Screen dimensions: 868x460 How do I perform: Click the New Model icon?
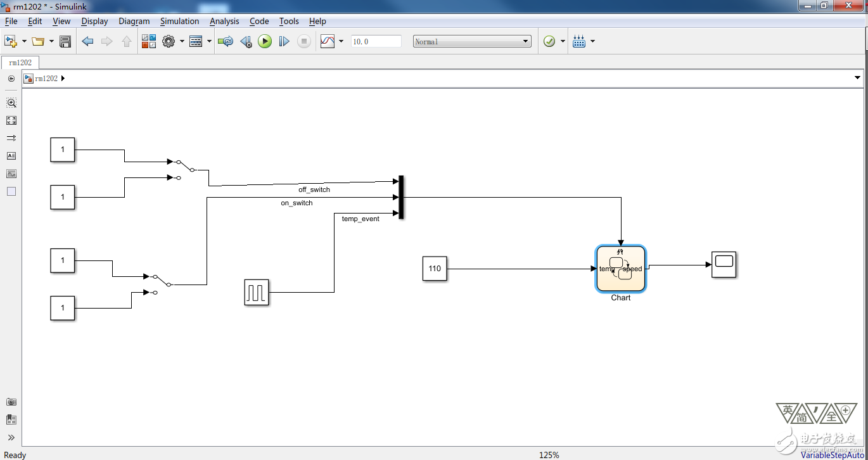point(11,41)
